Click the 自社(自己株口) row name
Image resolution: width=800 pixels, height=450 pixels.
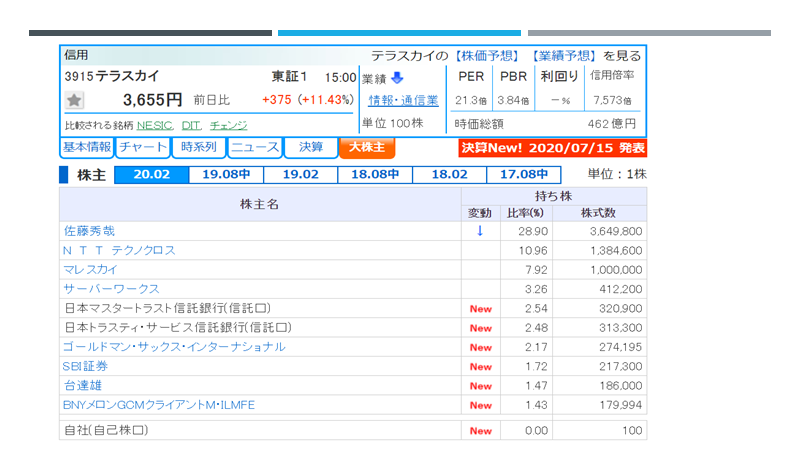[x=106, y=430]
